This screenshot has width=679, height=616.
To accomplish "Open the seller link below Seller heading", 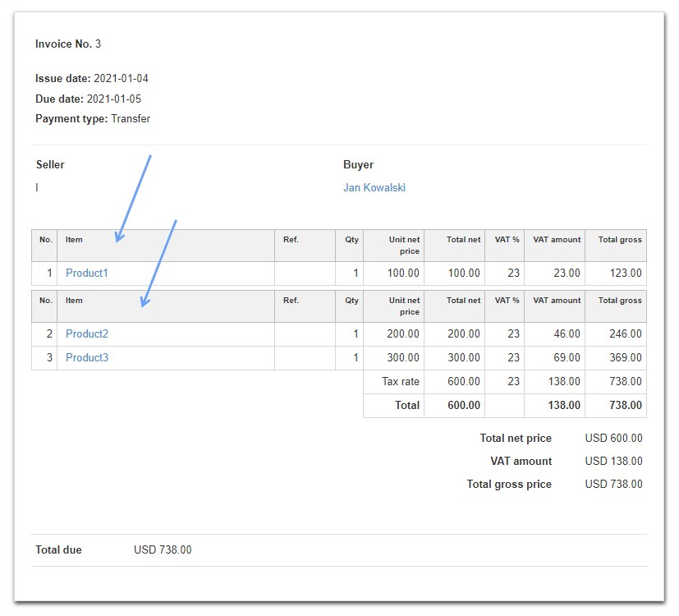I will 36,187.
